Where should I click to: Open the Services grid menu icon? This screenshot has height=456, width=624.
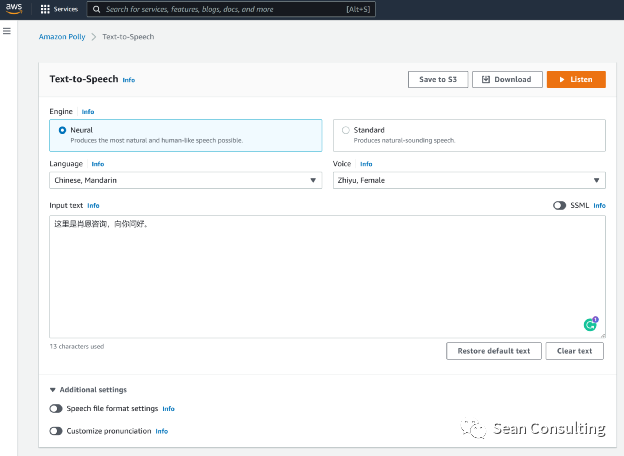(45, 9)
